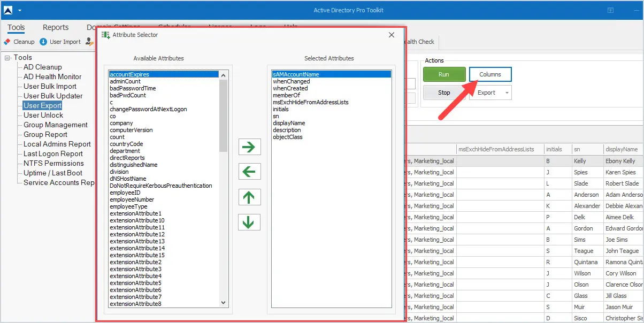Click the 'Teague' sn cell

click(587, 251)
